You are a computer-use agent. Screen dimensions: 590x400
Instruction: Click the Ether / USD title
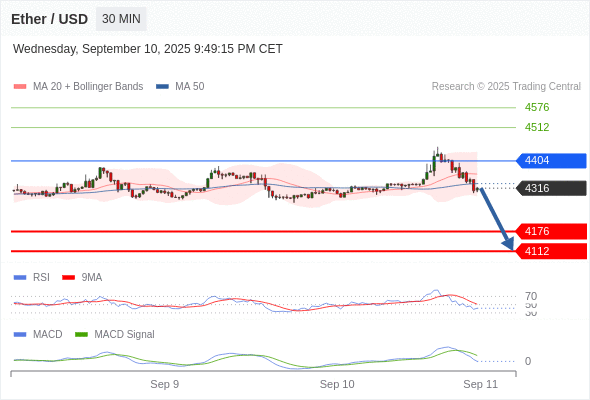[49, 19]
